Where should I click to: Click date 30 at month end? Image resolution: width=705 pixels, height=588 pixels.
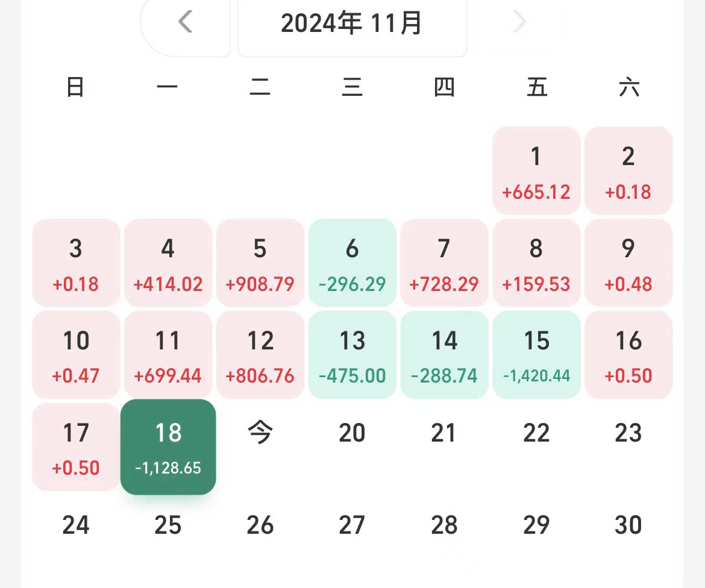[x=628, y=525]
